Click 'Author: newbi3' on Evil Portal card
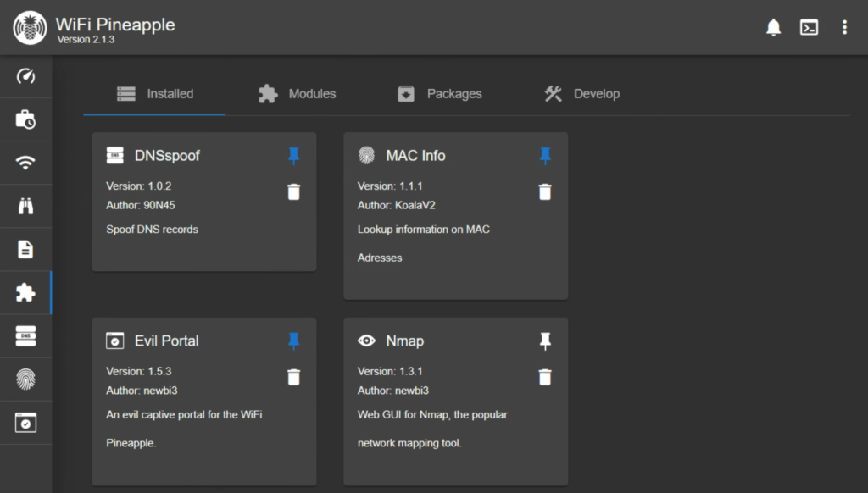Image resolution: width=868 pixels, height=493 pixels. tap(142, 391)
